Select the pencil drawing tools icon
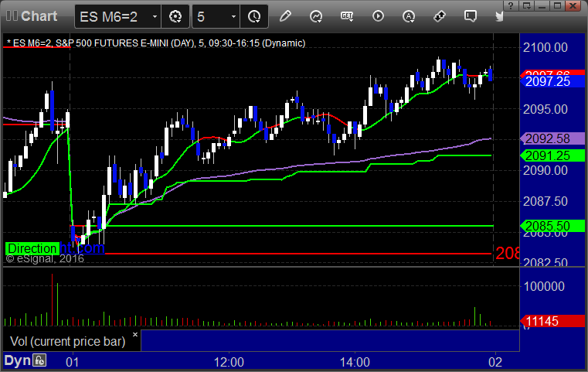 285,16
